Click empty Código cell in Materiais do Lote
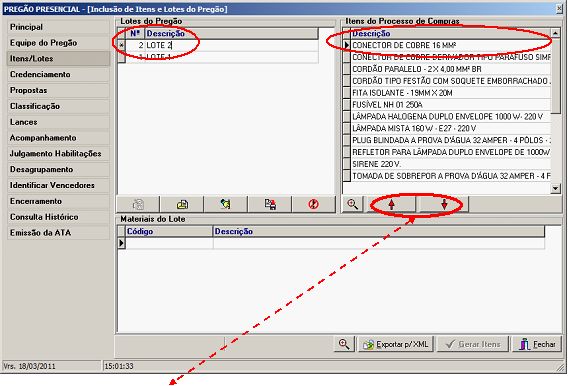This screenshot has width=568, height=386. [169, 243]
